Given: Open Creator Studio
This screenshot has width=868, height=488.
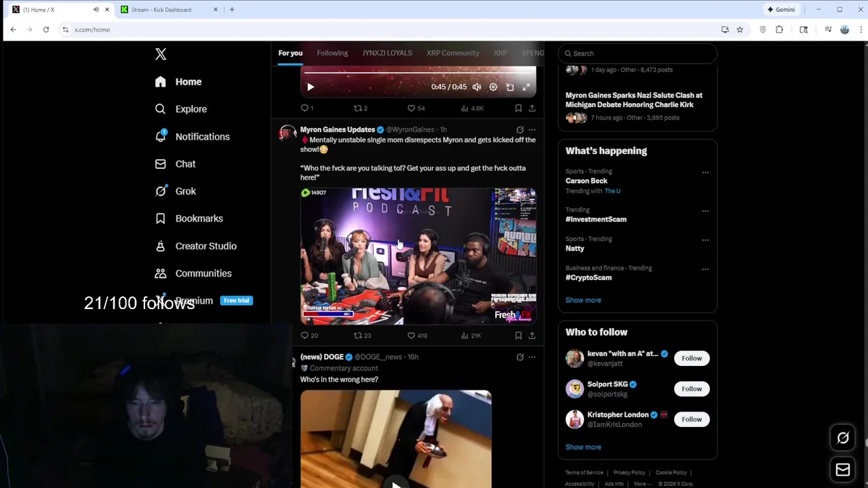Looking at the screenshot, I should [195, 246].
